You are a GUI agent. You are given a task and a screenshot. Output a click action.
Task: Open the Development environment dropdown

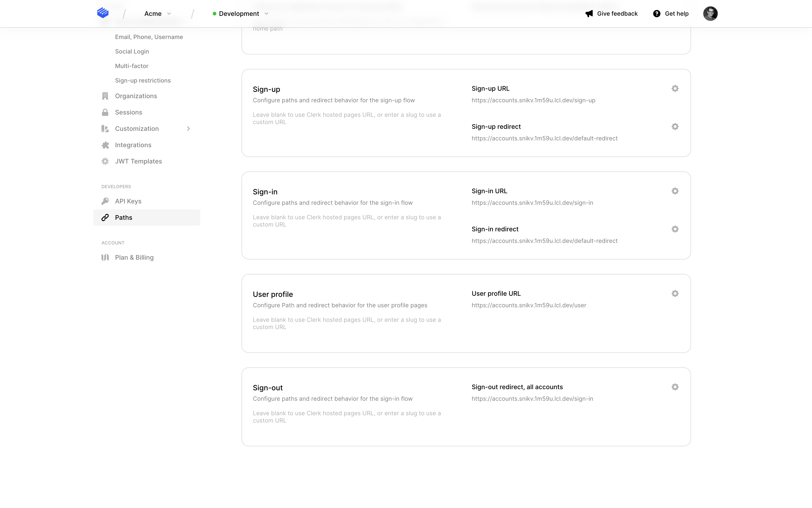pyautogui.click(x=241, y=13)
